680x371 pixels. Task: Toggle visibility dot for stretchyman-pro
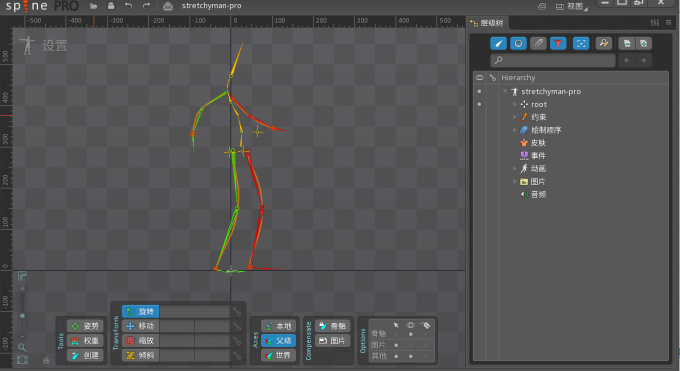(479, 92)
